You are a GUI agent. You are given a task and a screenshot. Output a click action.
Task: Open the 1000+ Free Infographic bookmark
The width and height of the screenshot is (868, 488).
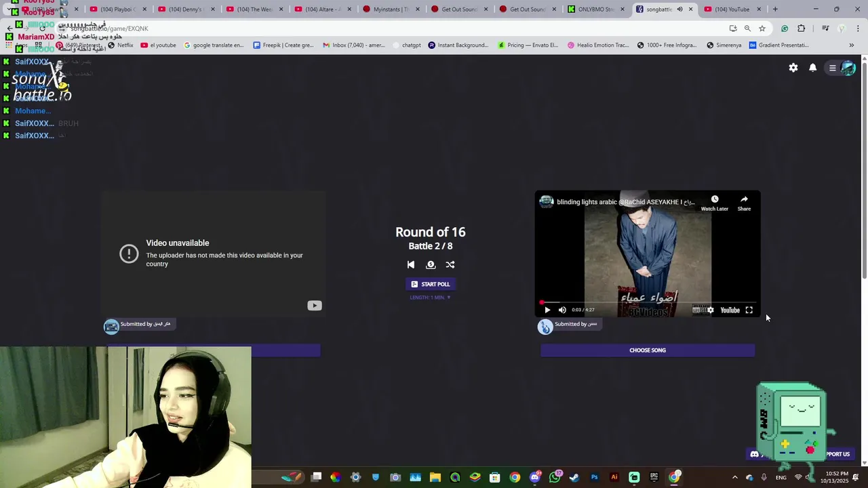click(668, 45)
